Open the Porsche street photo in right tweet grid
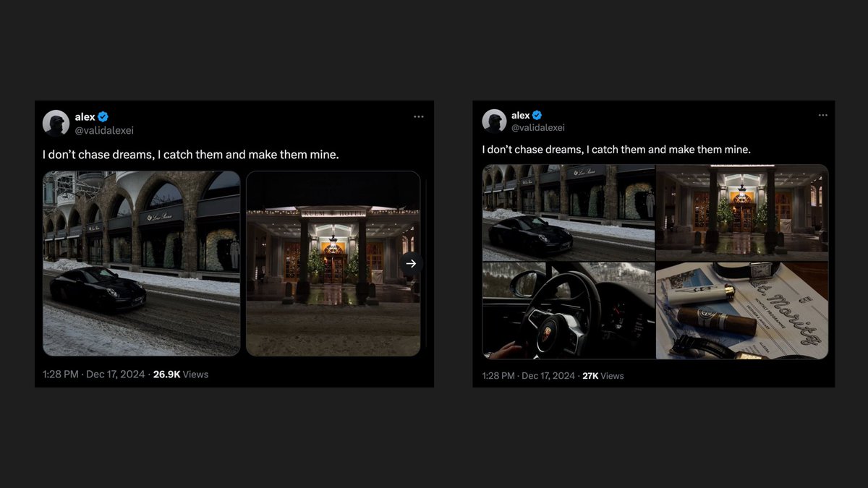This screenshot has width=868, height=488. (569, 213)
